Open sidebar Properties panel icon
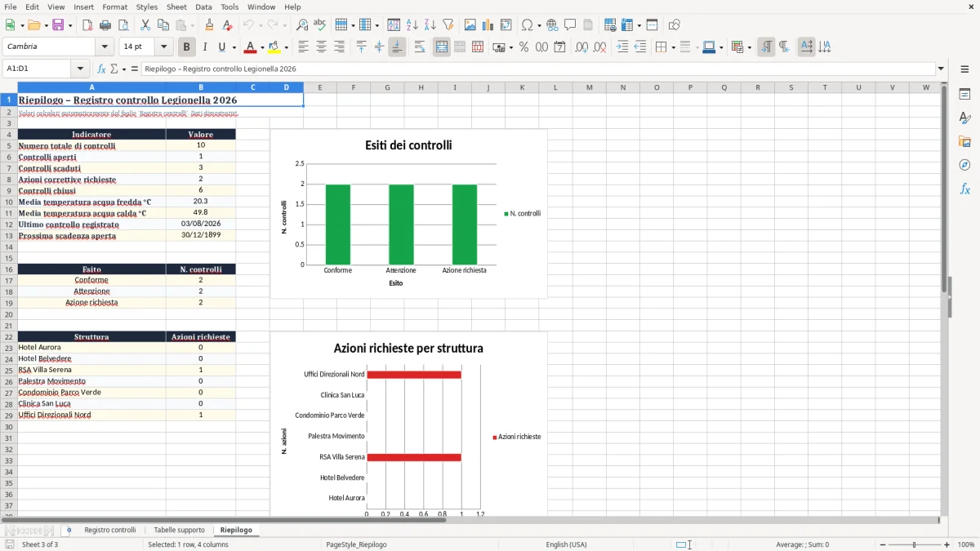Screen dimensions: 980x551 coord(964,95)
